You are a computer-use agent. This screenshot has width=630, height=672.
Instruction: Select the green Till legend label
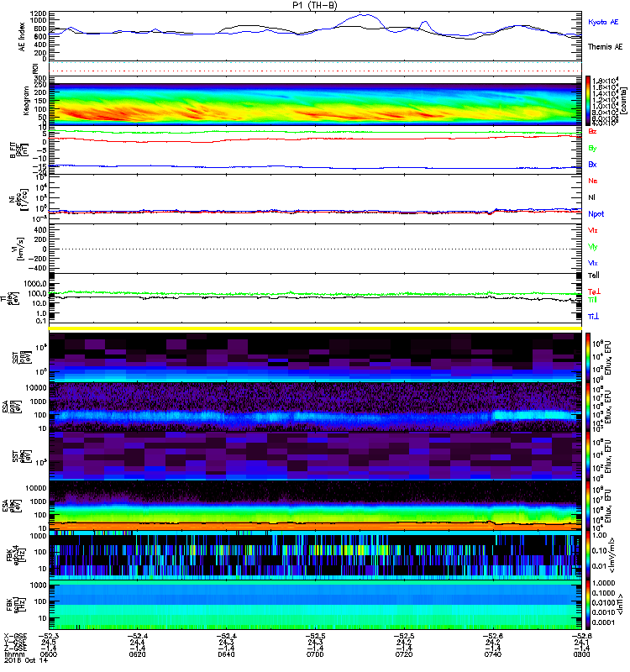[x=592, y=300]
